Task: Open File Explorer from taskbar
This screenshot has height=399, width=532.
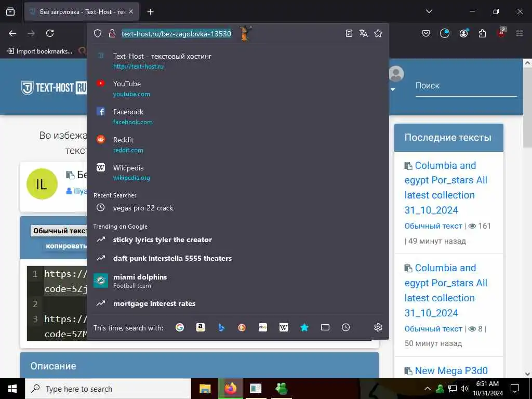Action: point(205,389)
